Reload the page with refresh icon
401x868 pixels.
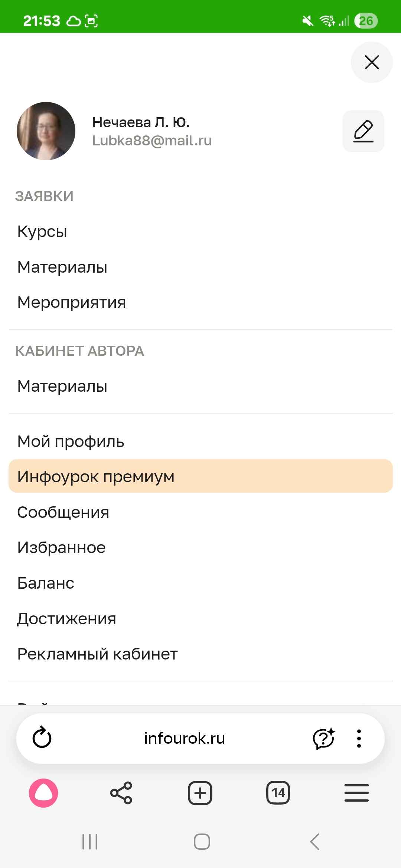(42, 738)
